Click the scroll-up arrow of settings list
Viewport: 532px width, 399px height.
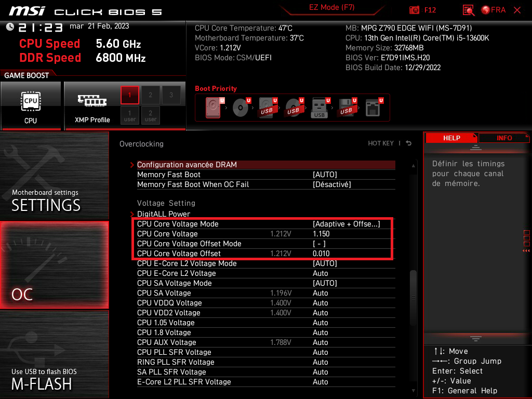click(x=413, y=166)
